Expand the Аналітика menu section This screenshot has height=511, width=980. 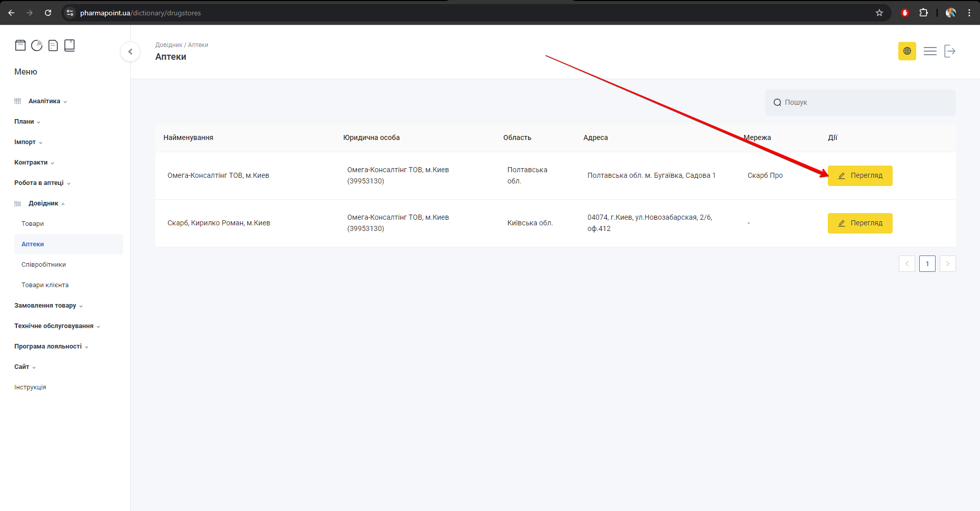tap(44, 101)
